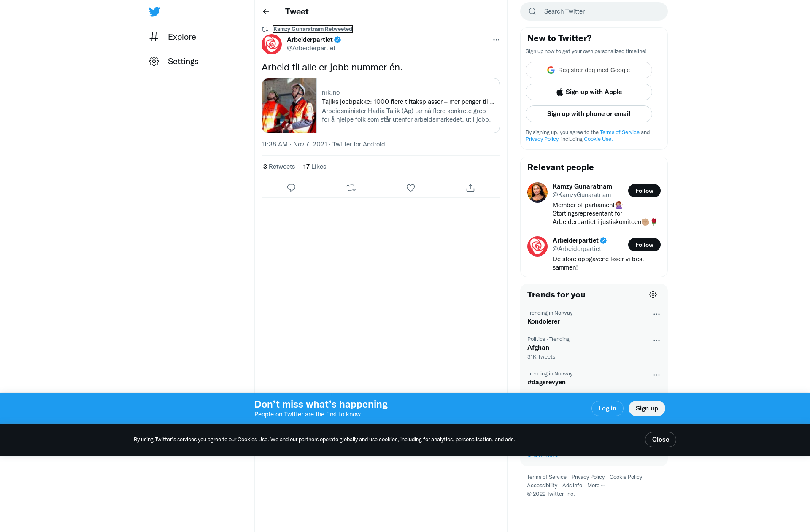810x532 pixels.
Task: Reply to the tweet with comment icon
Action: point(291,188)
